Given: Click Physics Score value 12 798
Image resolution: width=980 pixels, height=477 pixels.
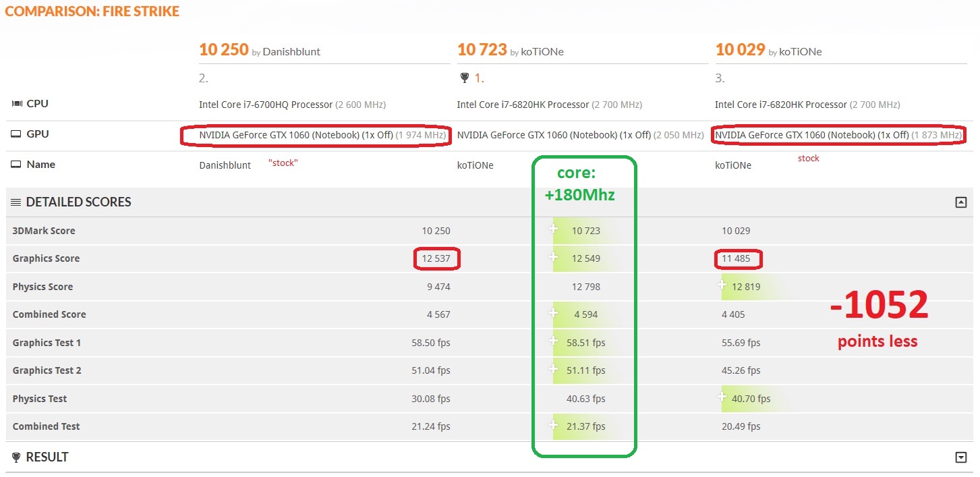Looking at the screenshot, I should pos(586,287).
